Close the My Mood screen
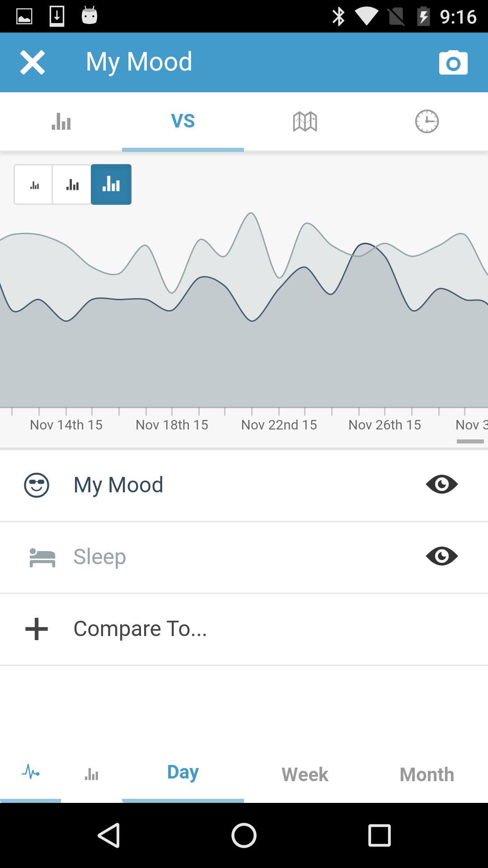Image resolution: width=488 pixels, height=868 pixels. (33, 62)
